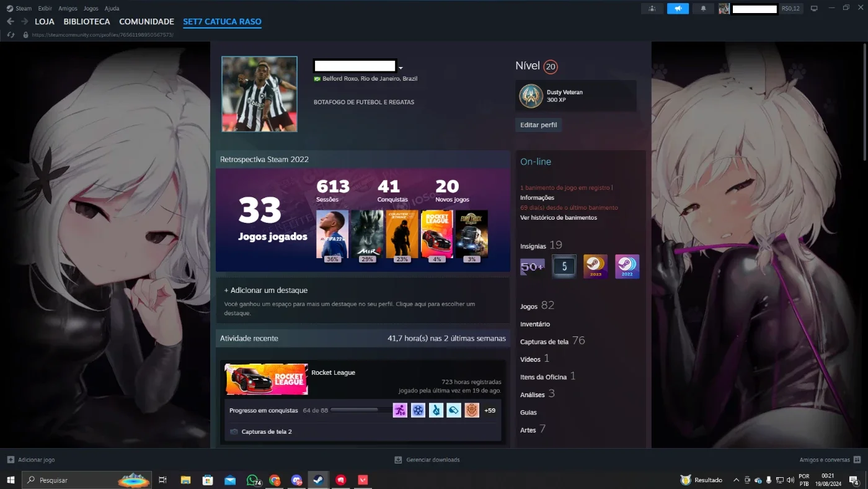Switch to Big Picture monitor icon
The height and width of the screenshot is (489, 868).
814,9
